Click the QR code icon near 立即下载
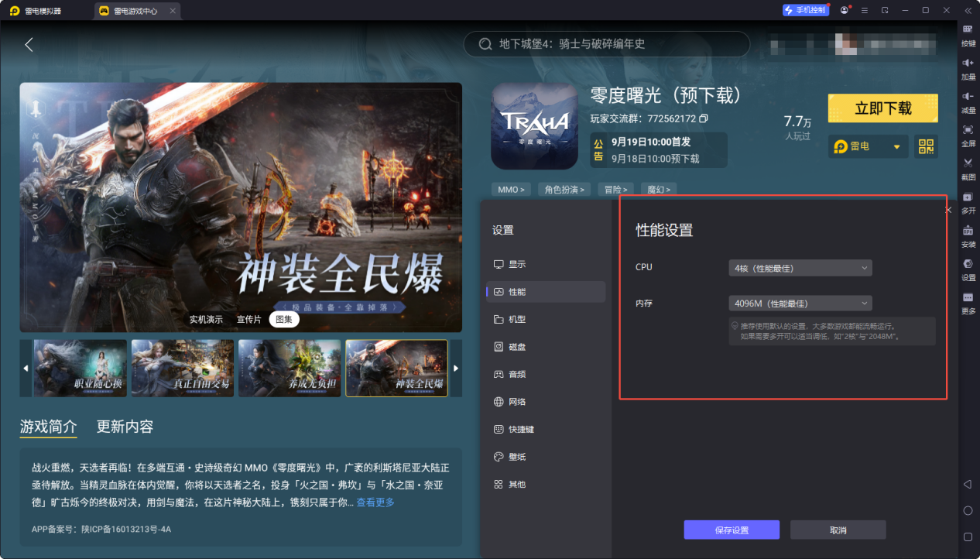The width and height of the screenshot is (980, 559). point(926,146)
